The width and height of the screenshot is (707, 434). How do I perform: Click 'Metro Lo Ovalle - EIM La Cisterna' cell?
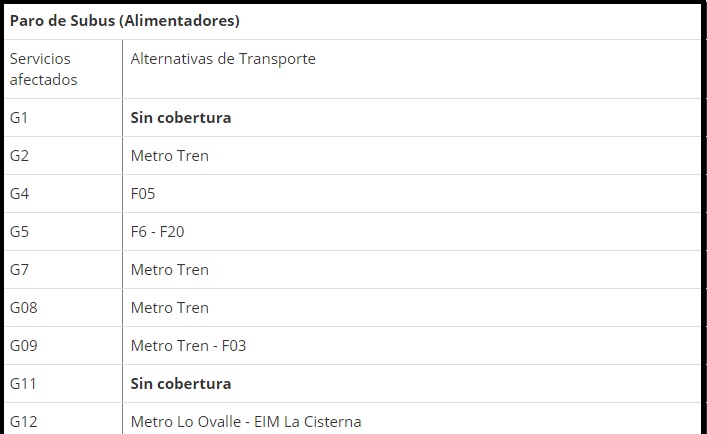(246, 422)
